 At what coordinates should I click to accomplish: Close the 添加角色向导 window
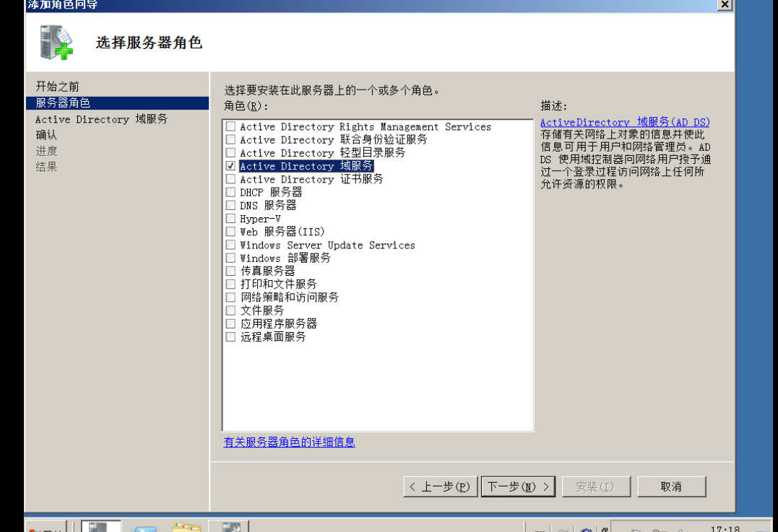coord(725,4)
